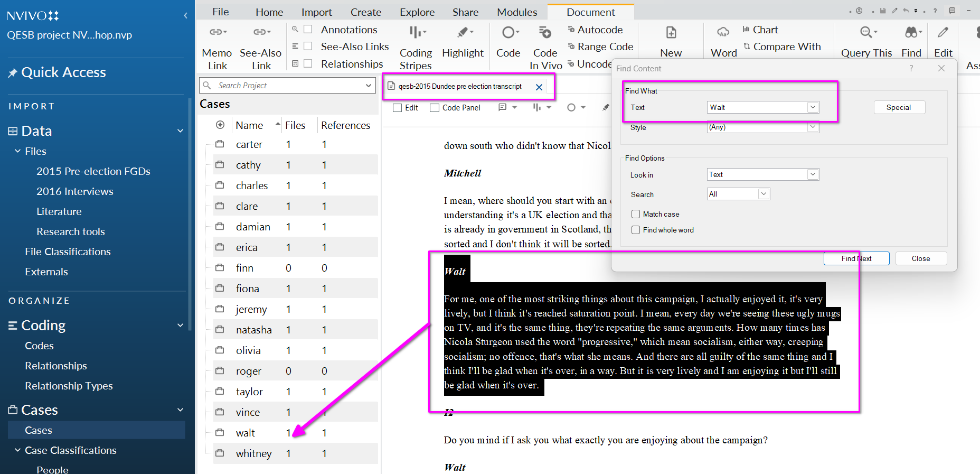Enable the Match case checkbox
The width and height of the screenshot is (980, 474).
[x=636, y=214]
